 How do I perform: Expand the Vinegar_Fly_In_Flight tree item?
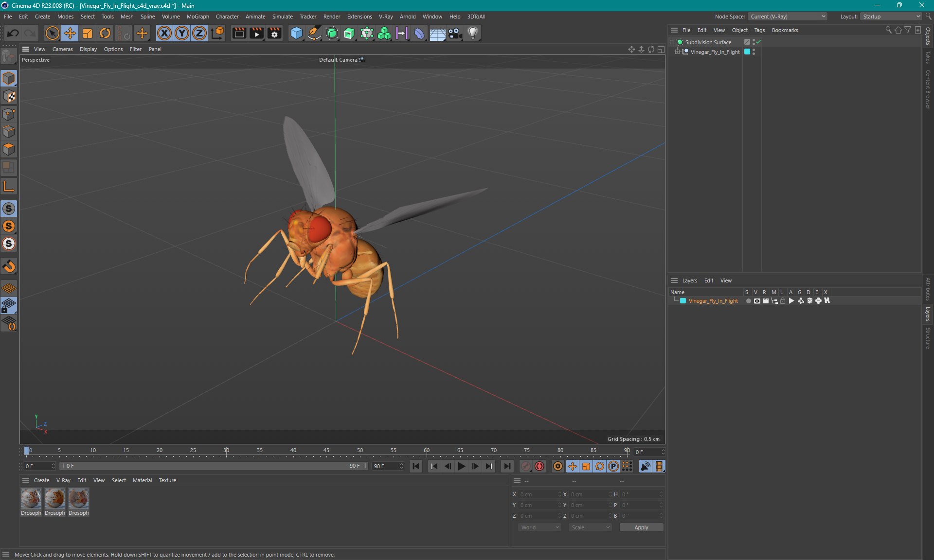(680, 52)
